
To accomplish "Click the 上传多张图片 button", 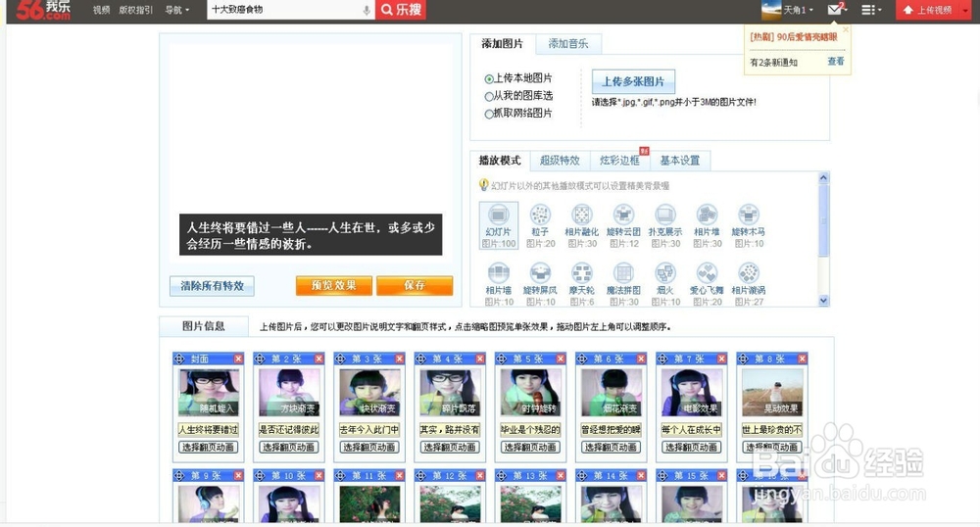I will tap(633, 82).
